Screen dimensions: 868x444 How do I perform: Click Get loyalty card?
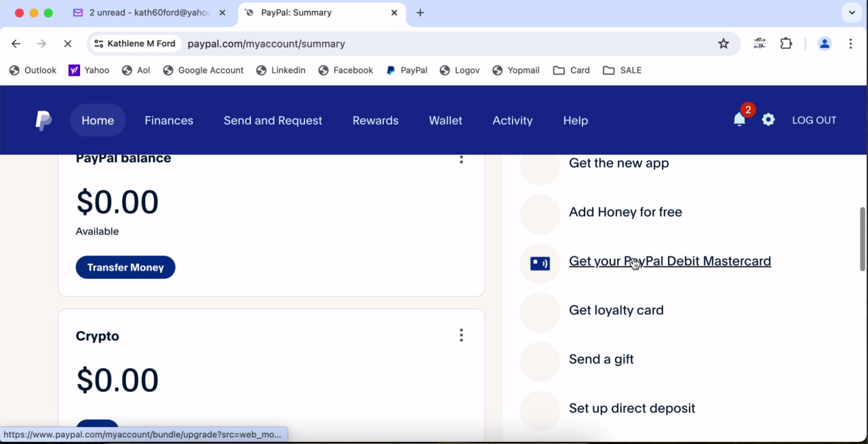tap(616, 310)
